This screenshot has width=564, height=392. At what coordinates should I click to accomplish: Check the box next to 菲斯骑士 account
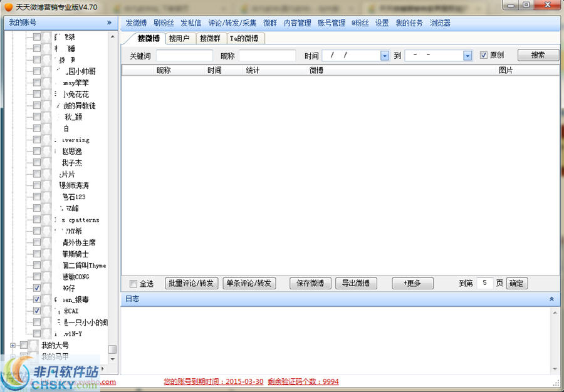tap(37, 254)
